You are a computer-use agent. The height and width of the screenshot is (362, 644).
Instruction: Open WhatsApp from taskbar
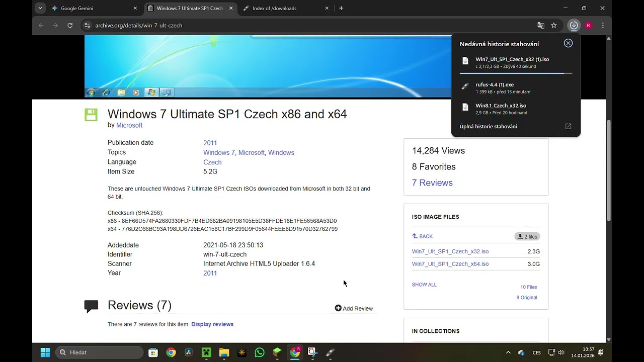tap(260, 352)
